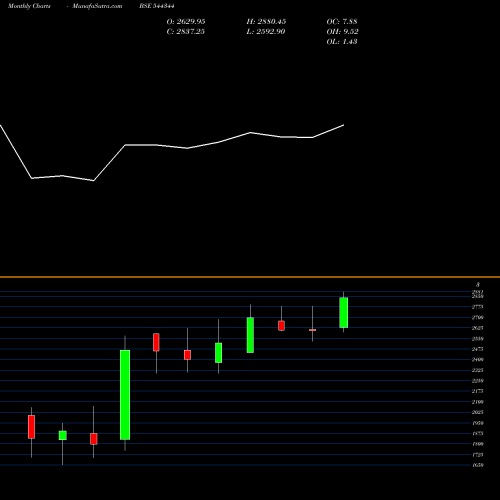Click the low price L: 2592.90

coord(266,32)
